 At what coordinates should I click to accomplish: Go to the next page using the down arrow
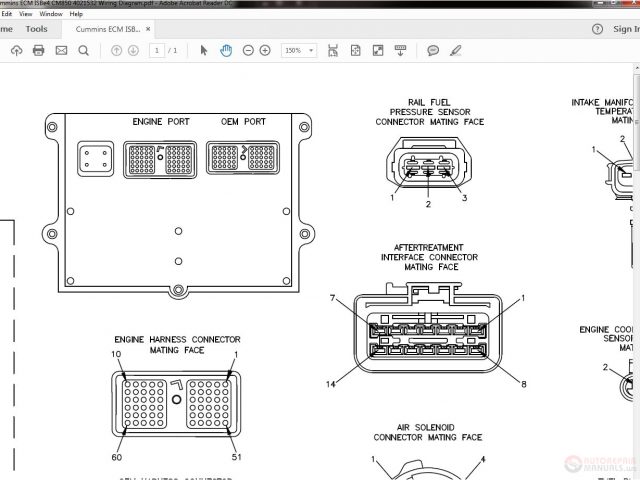[133, 50]
